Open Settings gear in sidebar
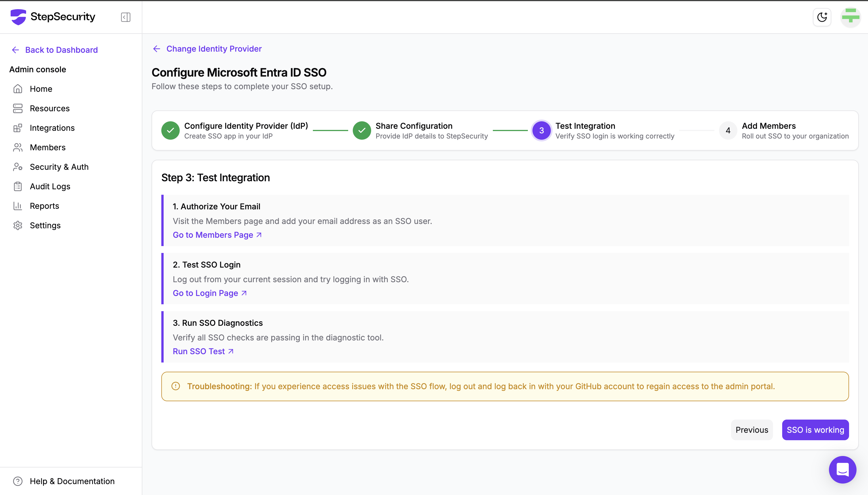868x495 pixels. tap(18, 225)
